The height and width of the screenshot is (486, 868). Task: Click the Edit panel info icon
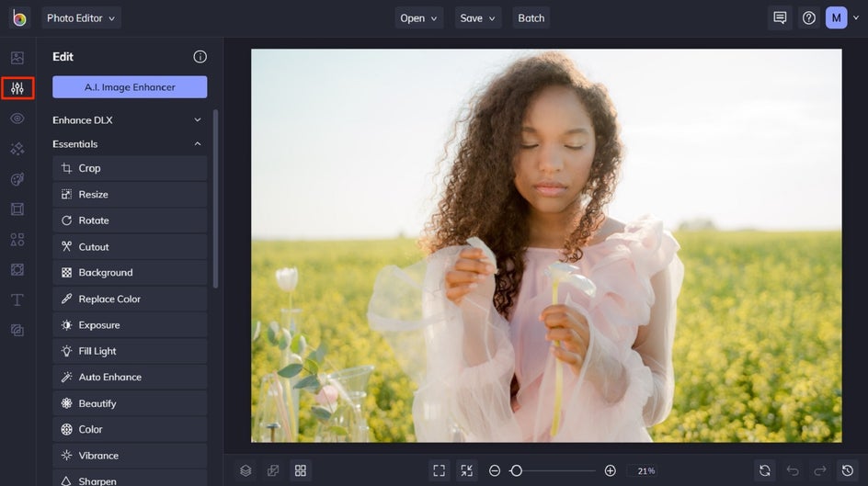200,56
